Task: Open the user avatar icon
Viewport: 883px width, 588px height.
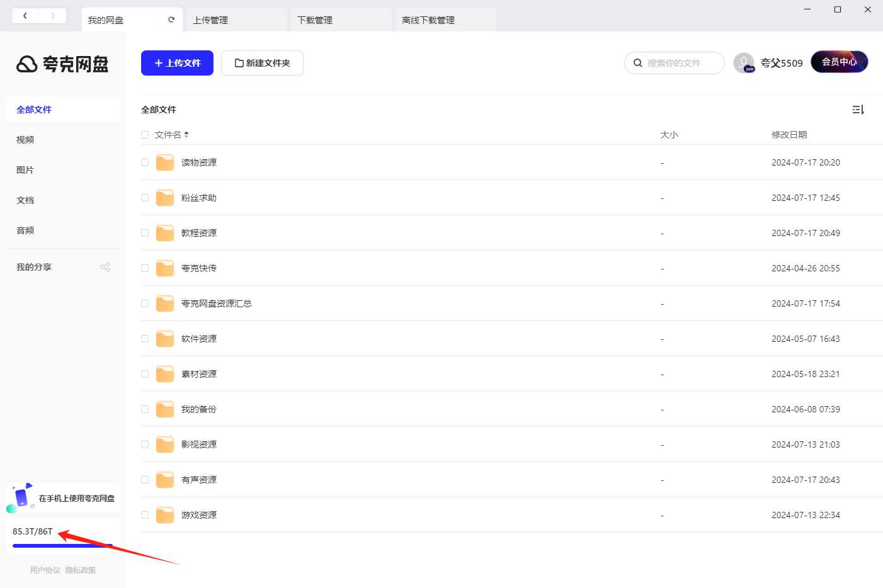Action: (x=744, y=63)
